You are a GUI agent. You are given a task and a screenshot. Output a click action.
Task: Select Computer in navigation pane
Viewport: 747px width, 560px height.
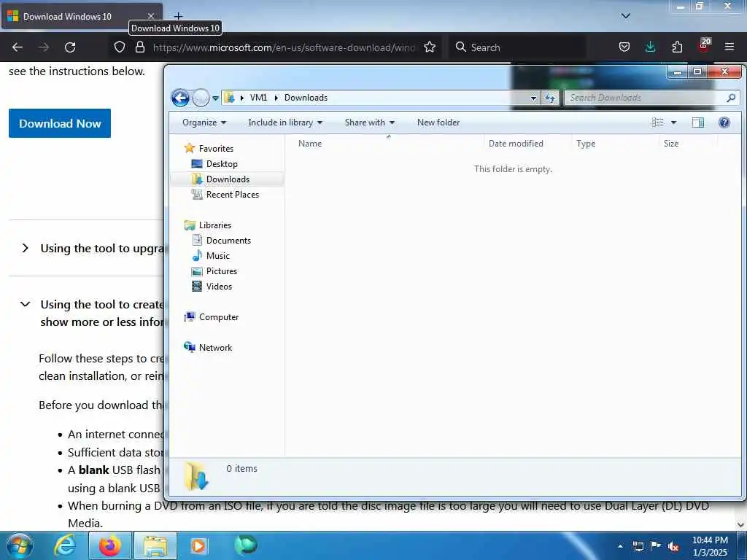pyautogui.click(x=219, y=317)
